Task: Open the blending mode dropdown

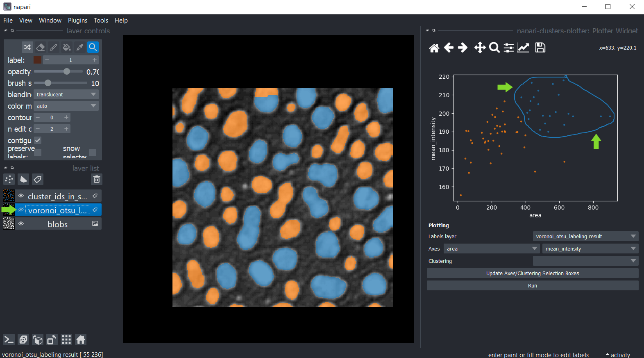Action: (66, 94)
